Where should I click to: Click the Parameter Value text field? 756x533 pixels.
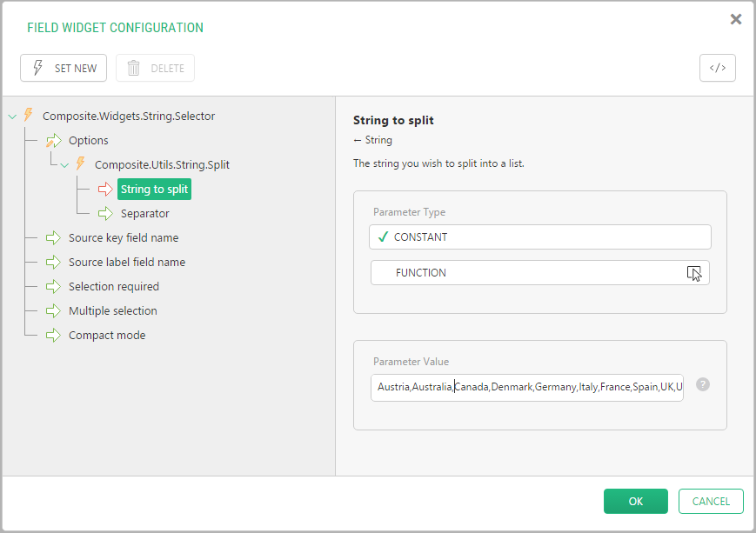526,387
